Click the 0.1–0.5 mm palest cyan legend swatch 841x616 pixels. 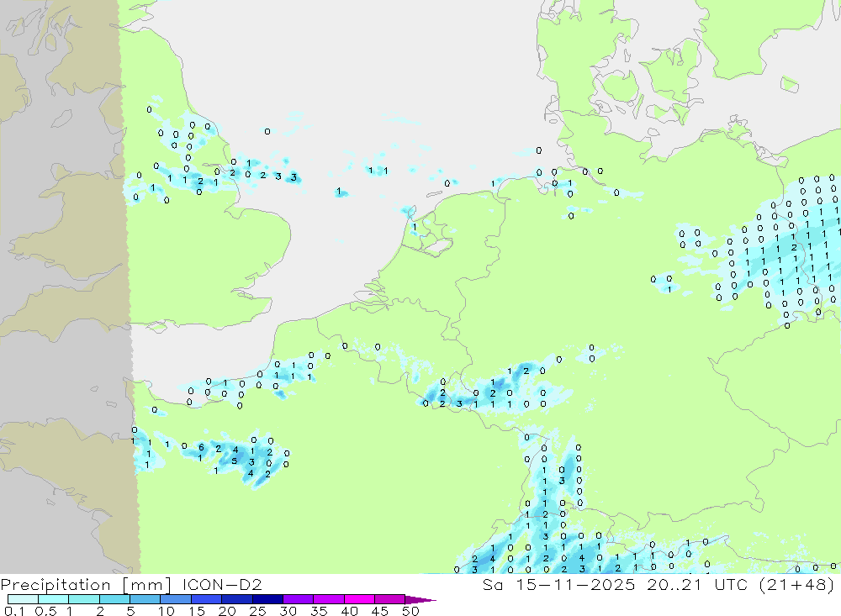[23, 599]
